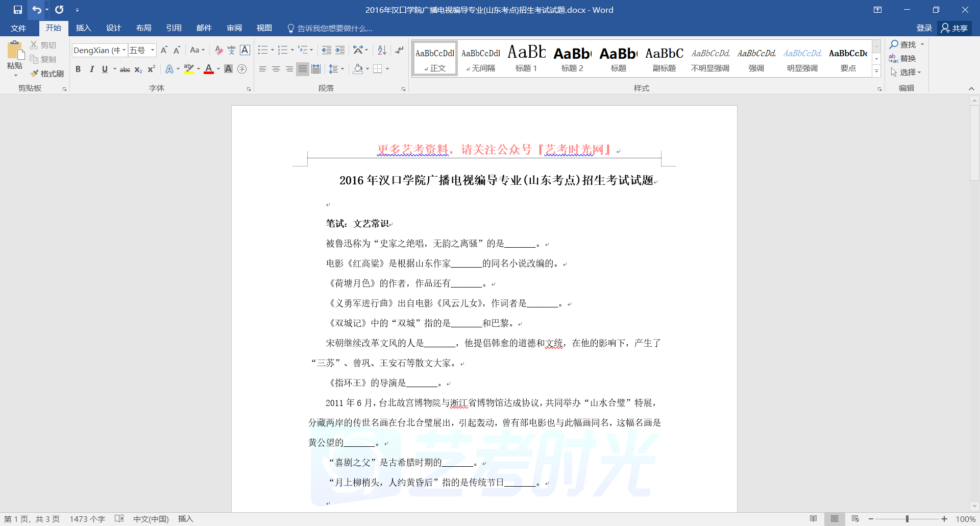980x526 pixels.
Task: Toggle strikethrough text formatting
Action: [x=125, y=69]
